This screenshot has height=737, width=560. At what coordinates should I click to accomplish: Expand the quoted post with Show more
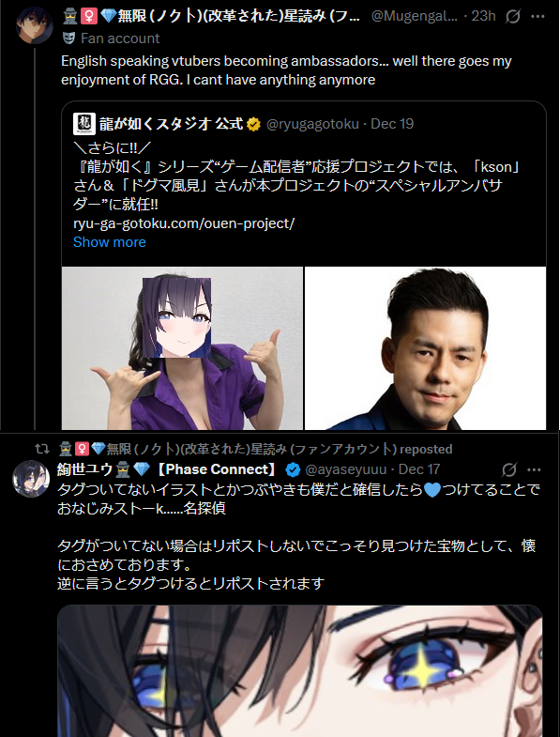click(110, 242)
